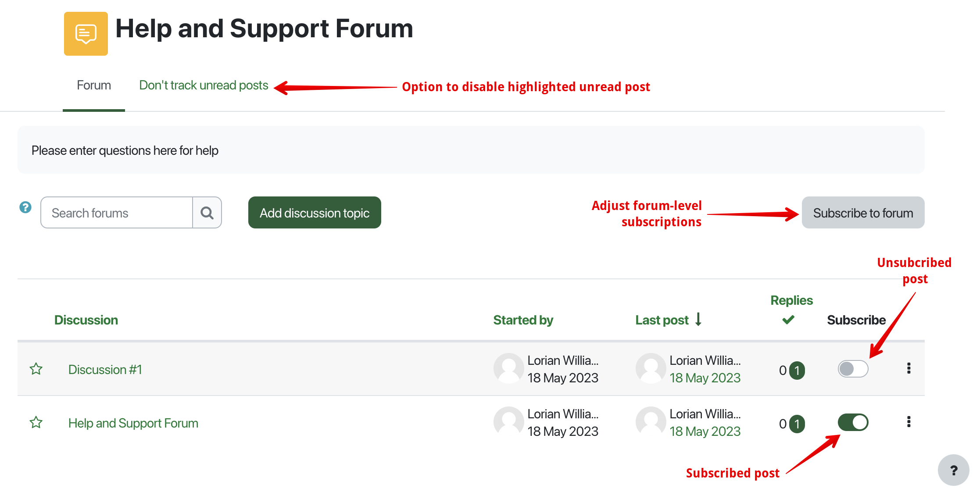Star the Discussion #1 topic
980x499 pixels.
pyautogui.click(x=36, y=369)
